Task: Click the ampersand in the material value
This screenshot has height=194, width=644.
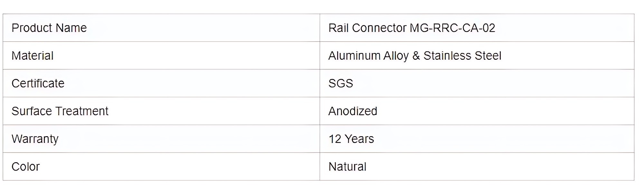Action: click(416, 56)
